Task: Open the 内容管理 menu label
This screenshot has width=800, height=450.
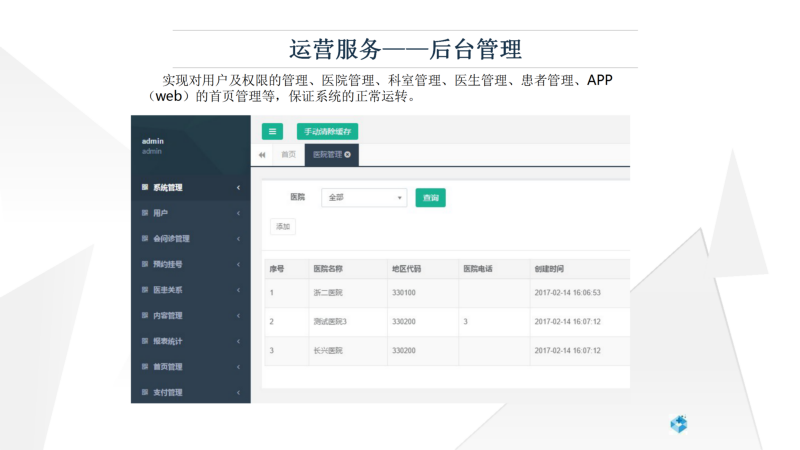Action: (x=168, y=315)
